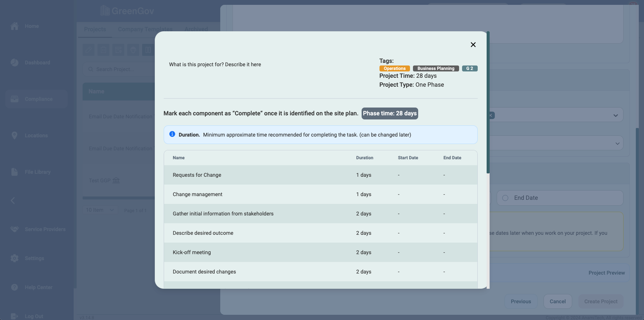Click the Help Center question icon

[x=15, y=287]
